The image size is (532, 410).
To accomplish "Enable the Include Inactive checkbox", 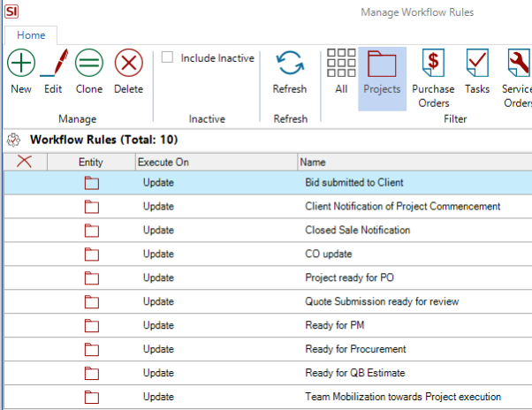I will pyautogui.click(x=167, y=58).
